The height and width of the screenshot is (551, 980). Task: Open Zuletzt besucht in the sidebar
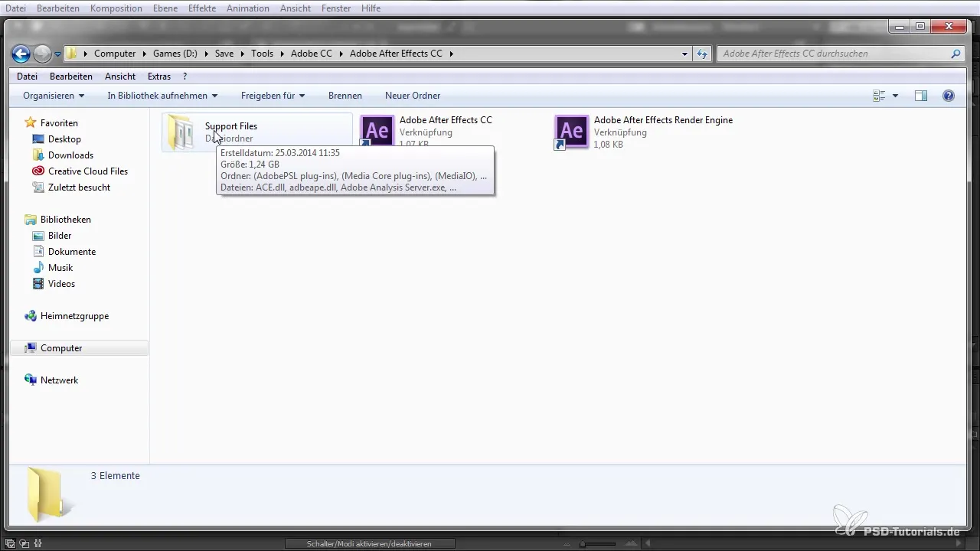click(79, 187)
